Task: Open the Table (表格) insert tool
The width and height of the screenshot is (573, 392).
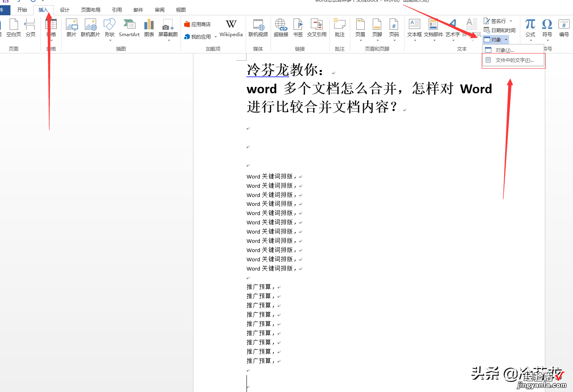Action: tap(51, 29)
